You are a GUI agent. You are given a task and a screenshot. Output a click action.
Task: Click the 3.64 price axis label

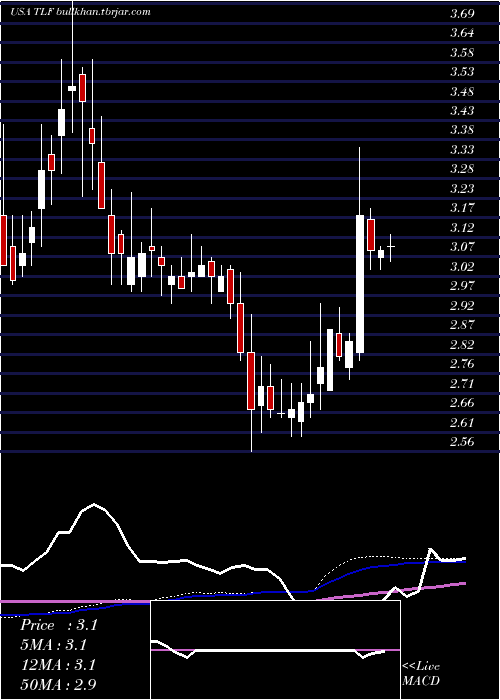462,33
